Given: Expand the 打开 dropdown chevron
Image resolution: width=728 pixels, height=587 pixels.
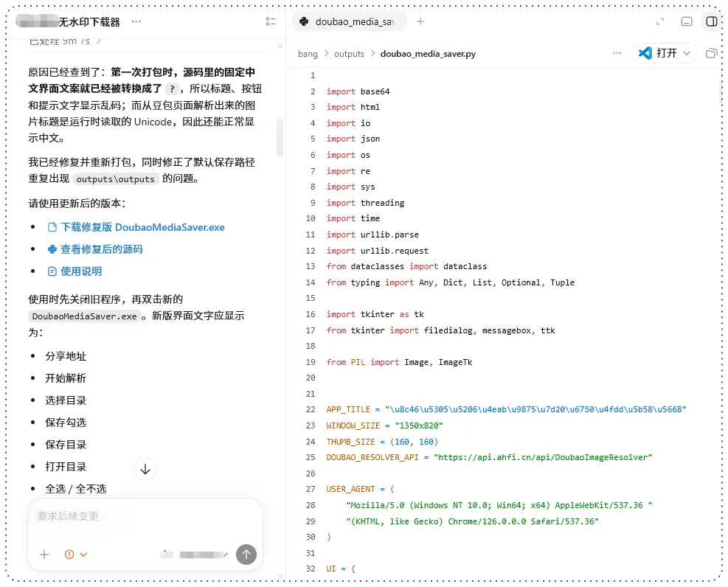Looking at the screenshot, I should (687, 53).
